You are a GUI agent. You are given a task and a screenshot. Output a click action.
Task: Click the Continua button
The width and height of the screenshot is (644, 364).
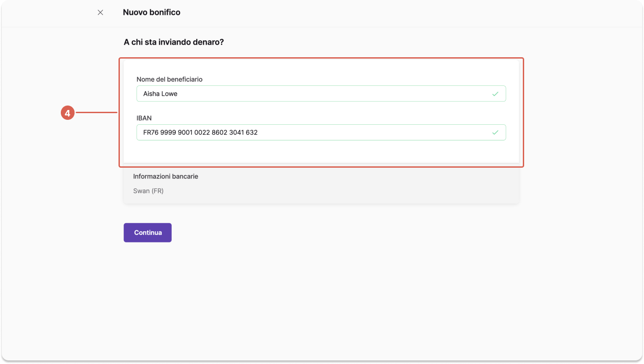click(148, 233)
